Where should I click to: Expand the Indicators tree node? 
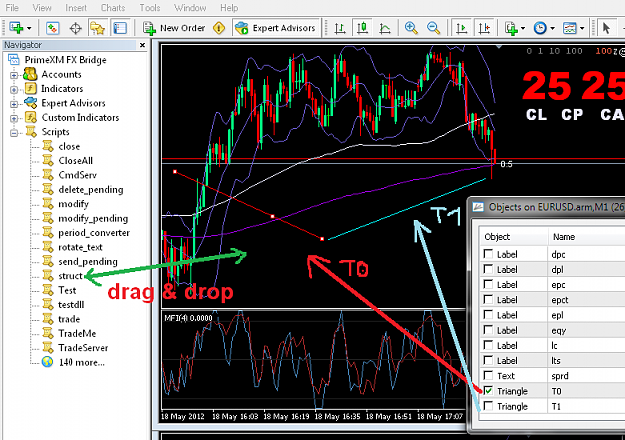coord(14,89)
